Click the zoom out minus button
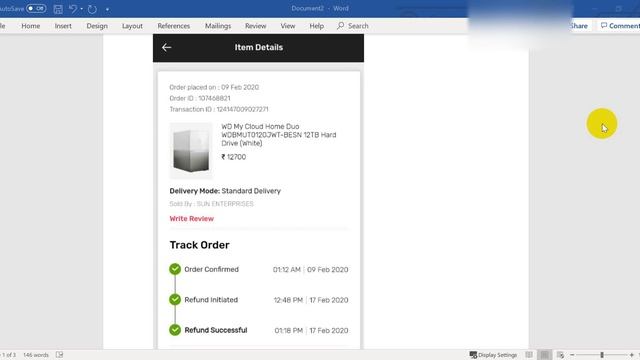The width and height of the screenshot is (640, 360). click(x=572, y=355)
